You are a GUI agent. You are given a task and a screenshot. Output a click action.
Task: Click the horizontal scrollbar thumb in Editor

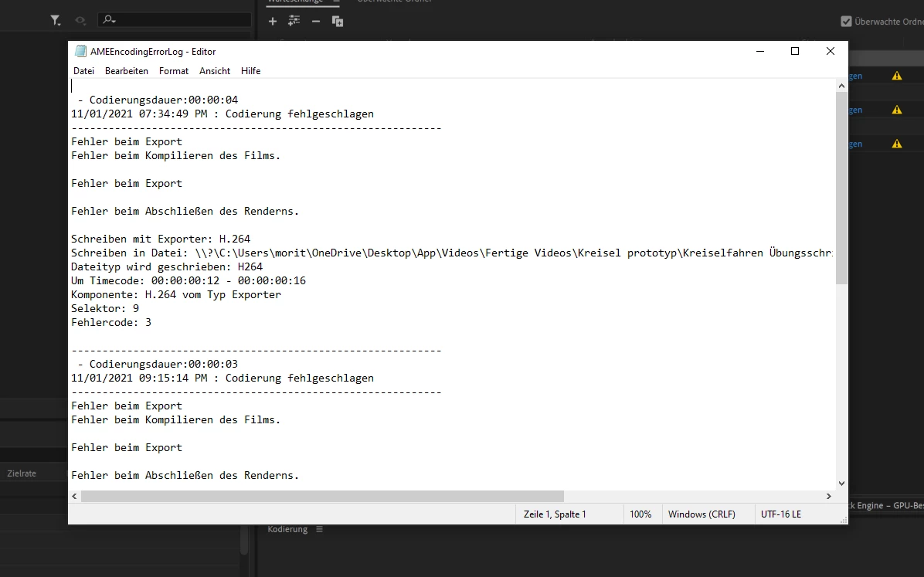click(322, 496)
